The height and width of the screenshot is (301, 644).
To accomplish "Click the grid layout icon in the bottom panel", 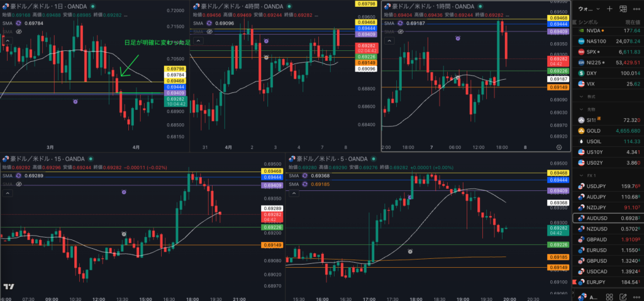I will tap(609, 297).
